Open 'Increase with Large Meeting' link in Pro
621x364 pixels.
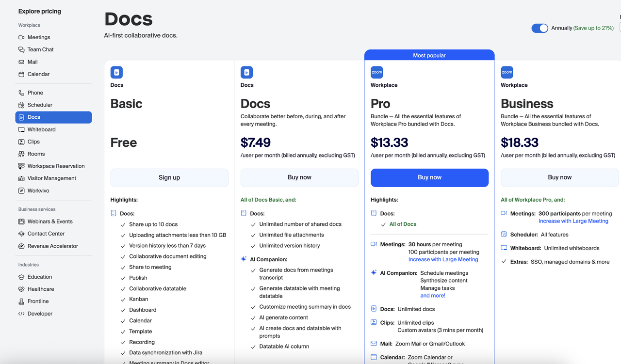[443, 259]
